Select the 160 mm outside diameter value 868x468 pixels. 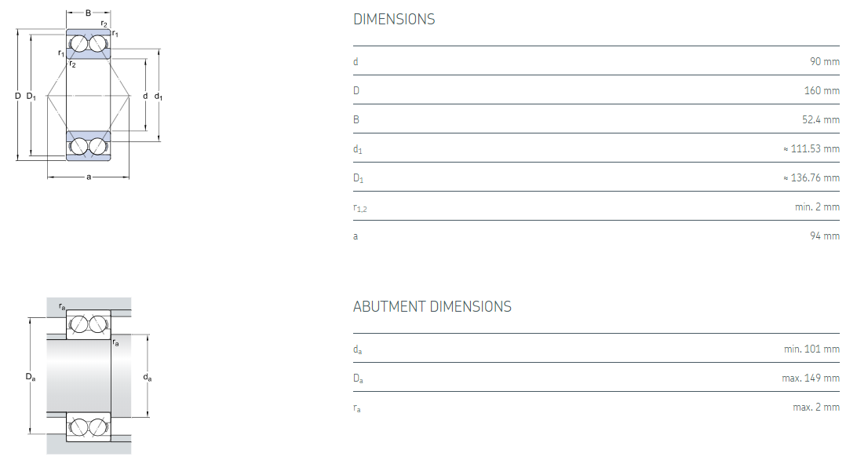pyautogui.click(x=822, y=90)
